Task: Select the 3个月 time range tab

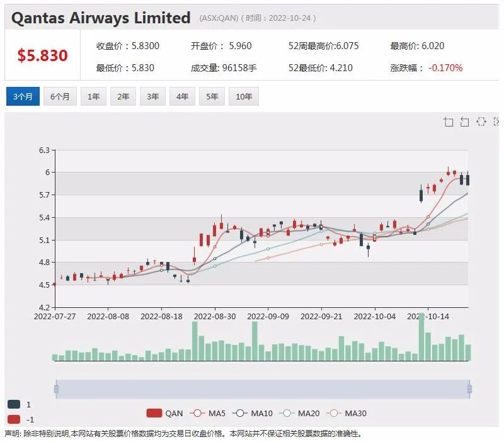Action: 23,96
